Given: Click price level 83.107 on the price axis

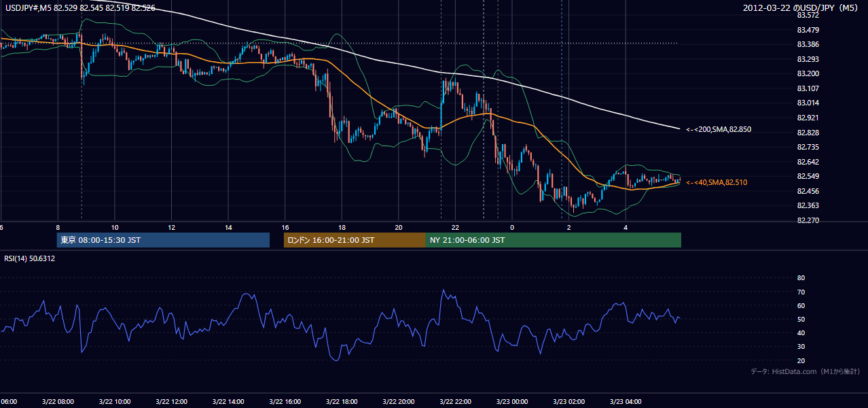Looking at the screenshot, I should (x=808, y=88).
